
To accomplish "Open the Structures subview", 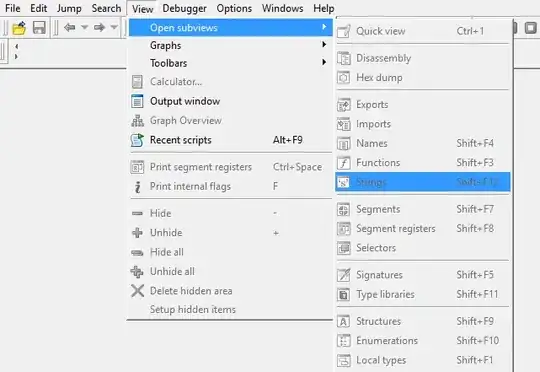I will click(423, 321).
